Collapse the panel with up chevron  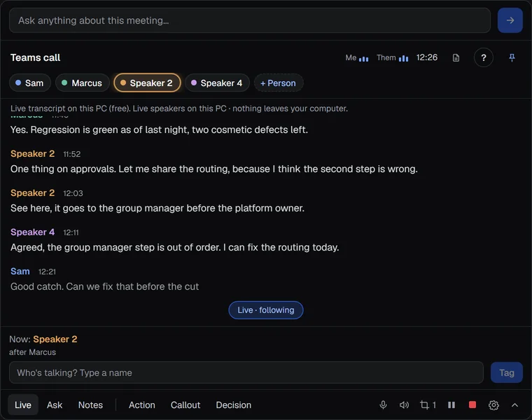point(514,405)
